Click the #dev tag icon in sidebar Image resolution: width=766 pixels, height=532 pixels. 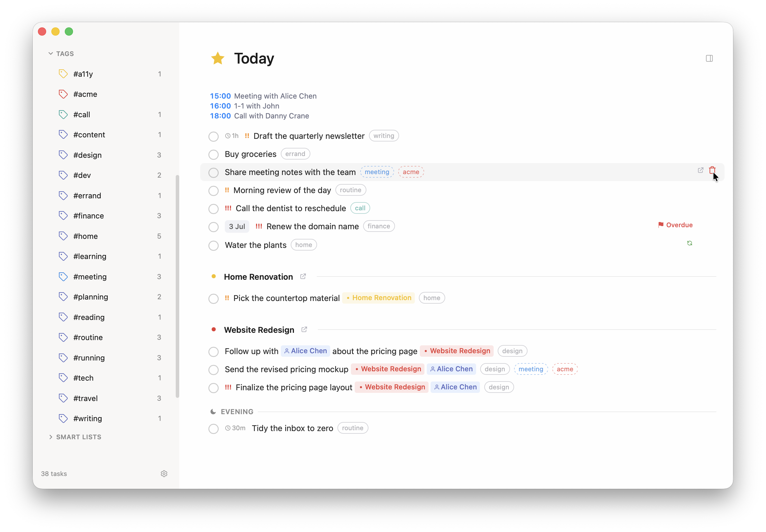tap(63, 175)
